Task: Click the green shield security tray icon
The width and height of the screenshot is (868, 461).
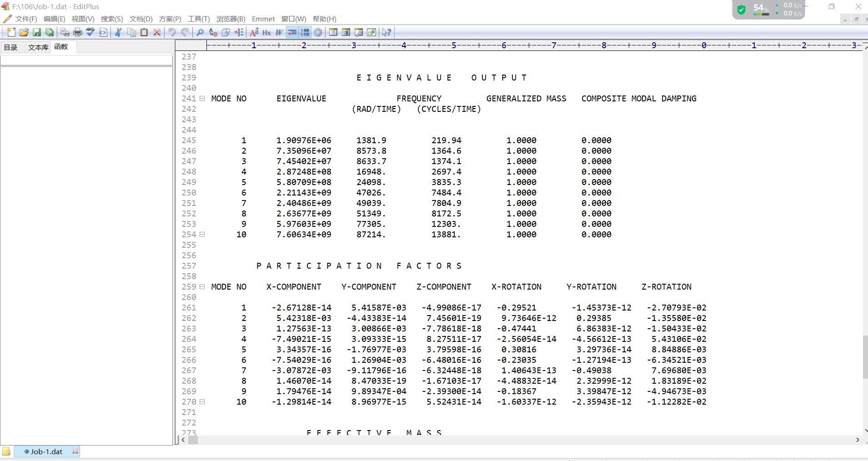Action: (x=742, y=10)
